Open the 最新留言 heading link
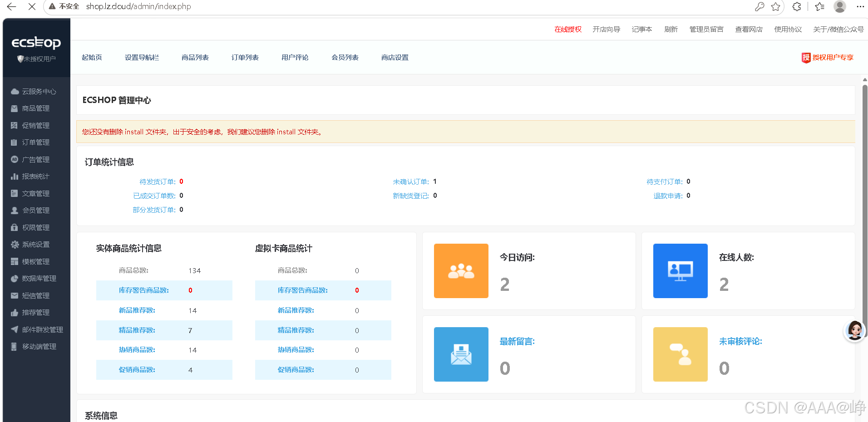Viewport: 868px width, 422px height. tap(517, 342)
